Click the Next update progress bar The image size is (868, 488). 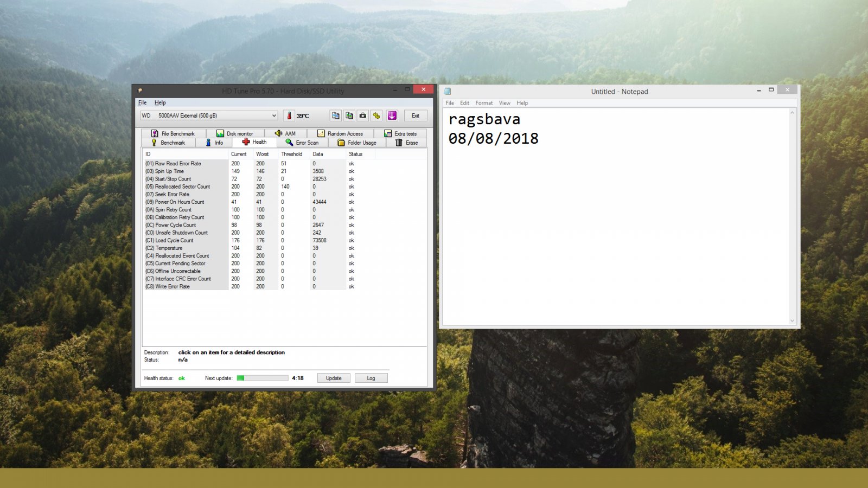click(263, 378)
